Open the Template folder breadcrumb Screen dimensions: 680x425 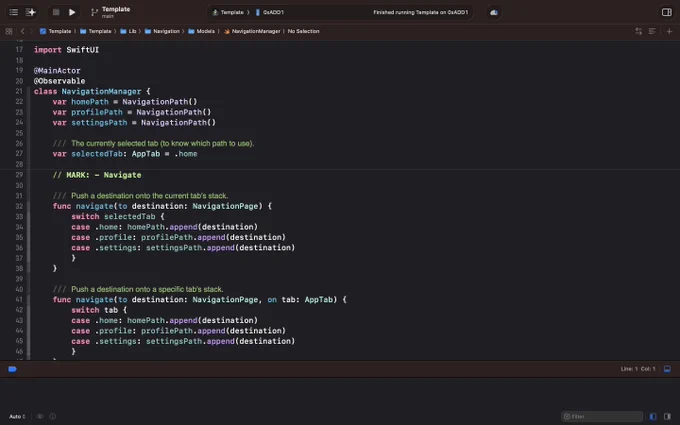[x=95, y=31]
